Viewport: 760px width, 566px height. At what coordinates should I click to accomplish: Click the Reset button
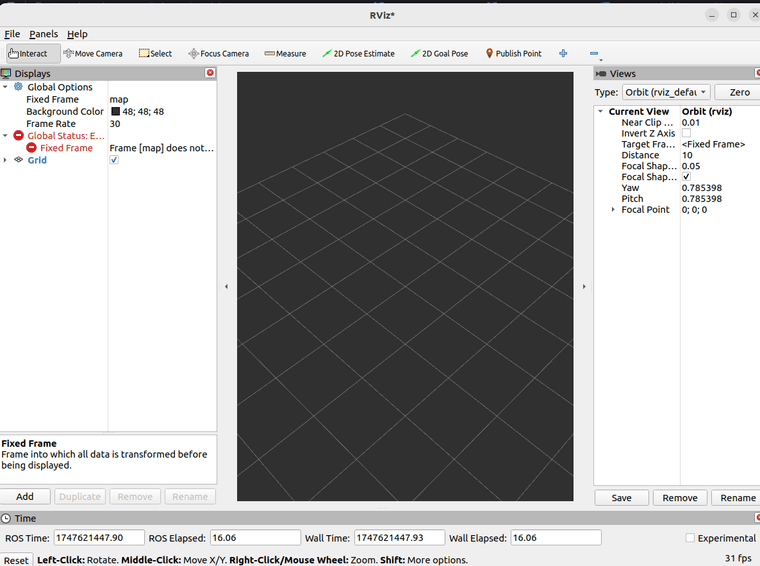(x=16, y=560)
